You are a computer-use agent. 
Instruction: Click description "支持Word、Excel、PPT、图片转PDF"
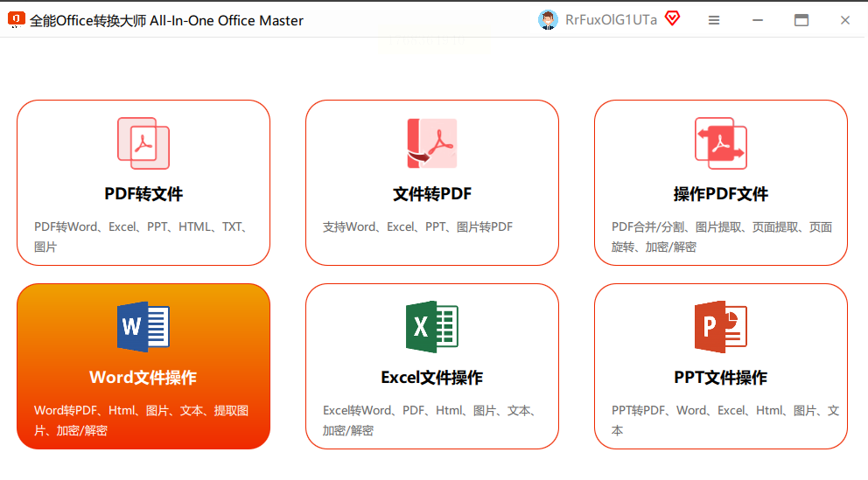pos(418,226)
